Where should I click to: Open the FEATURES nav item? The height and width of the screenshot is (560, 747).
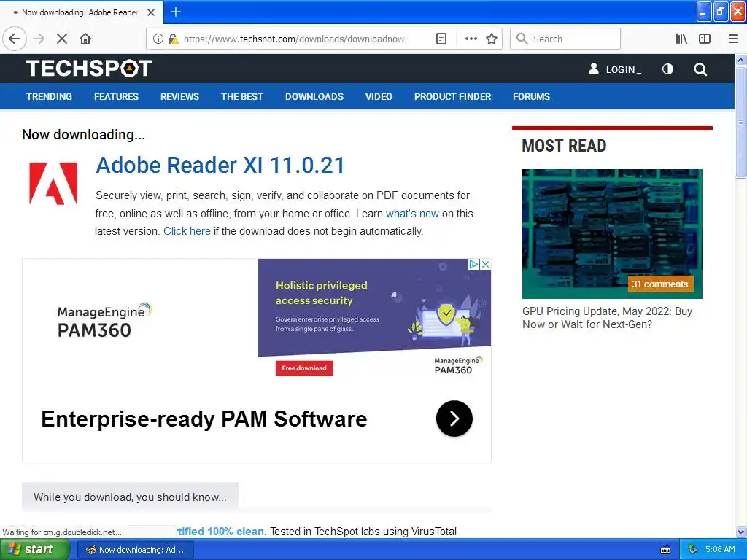116,97
